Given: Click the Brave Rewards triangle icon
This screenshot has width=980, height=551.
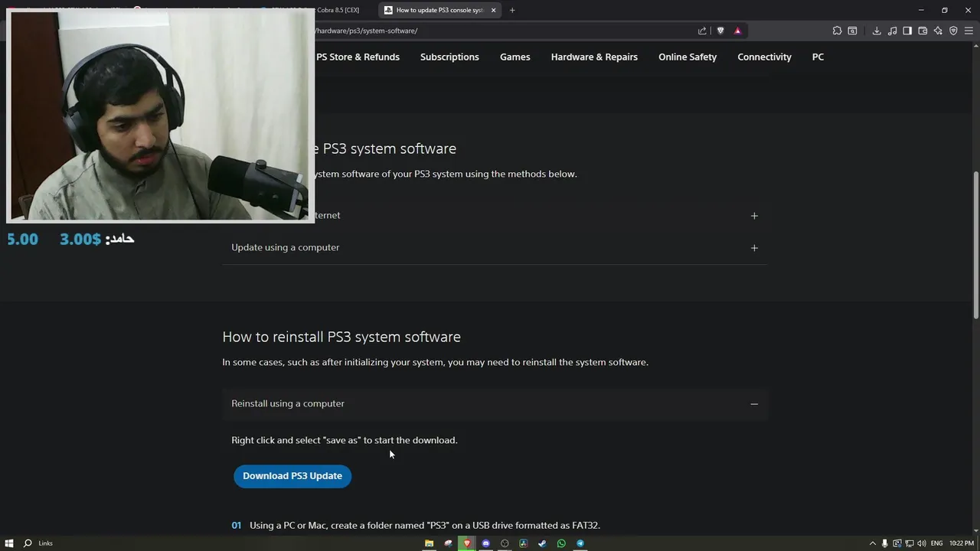Looking at the screenshot, I should (x=737, y=31).
